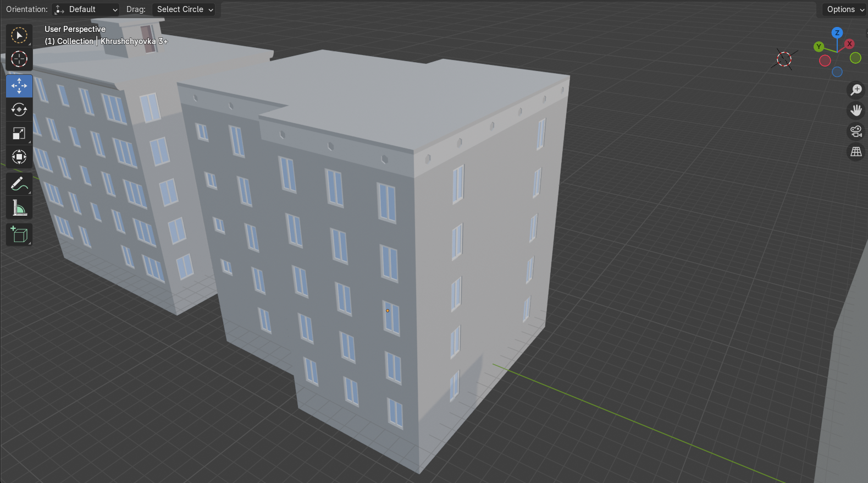The width and height of the screenshot is (868, 483).
Task: Switch between perspective and orthographic view
Action: pos(856,152)
